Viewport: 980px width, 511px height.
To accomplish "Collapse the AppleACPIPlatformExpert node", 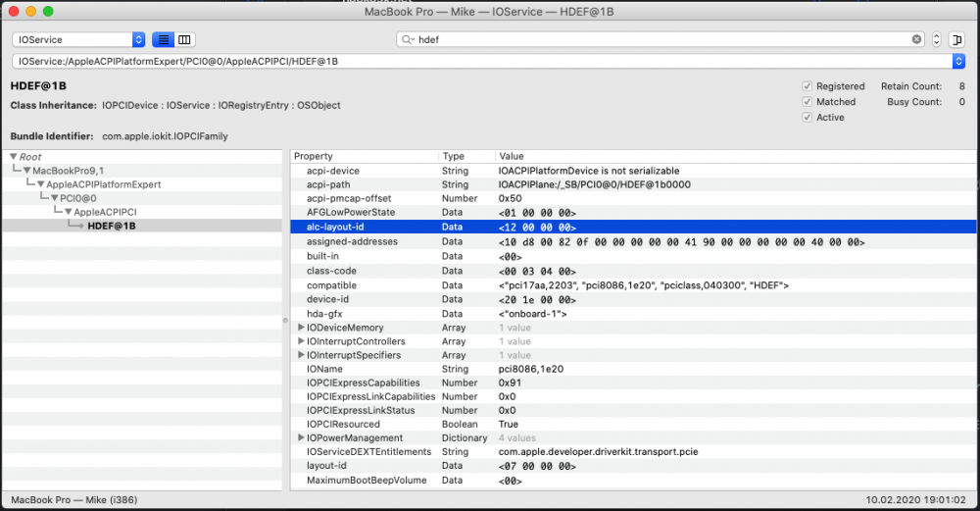I will click(40, 184).
